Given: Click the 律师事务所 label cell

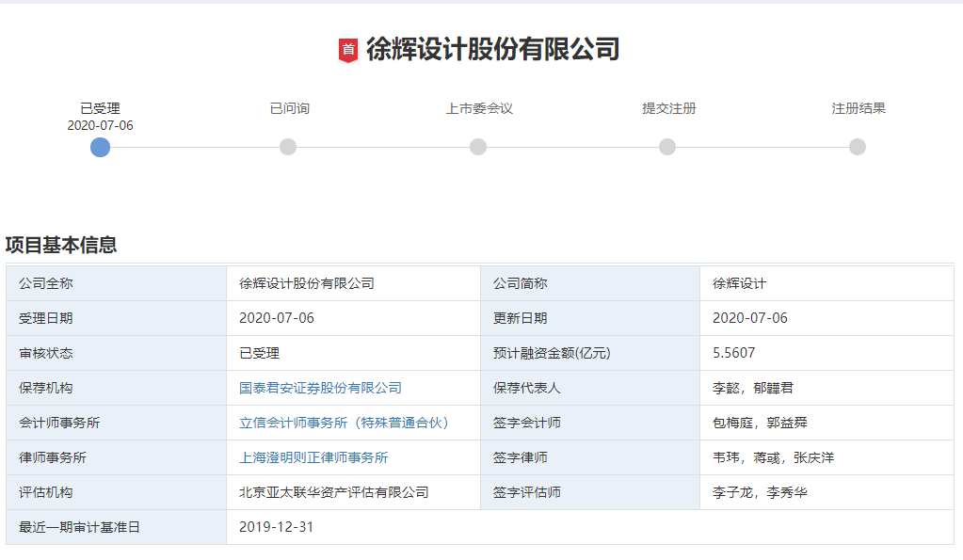Looking at the screenshot, I should 116,457.
